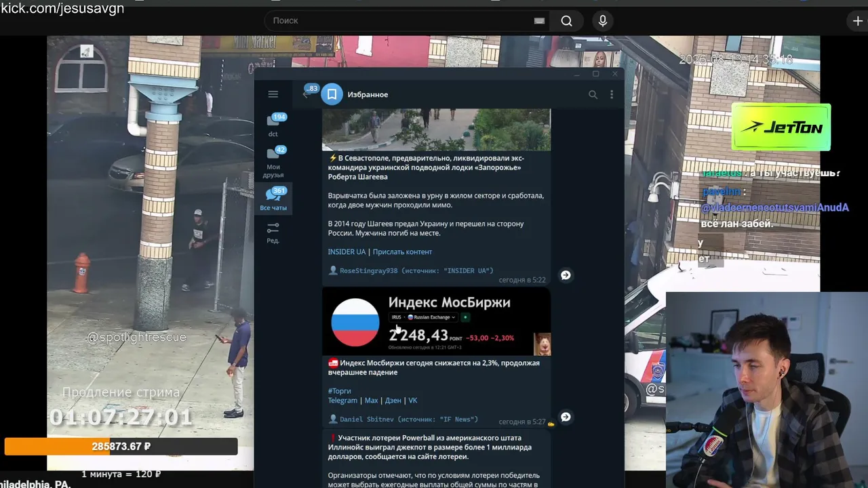Search within the Избранное chat

tap(593, 95)
